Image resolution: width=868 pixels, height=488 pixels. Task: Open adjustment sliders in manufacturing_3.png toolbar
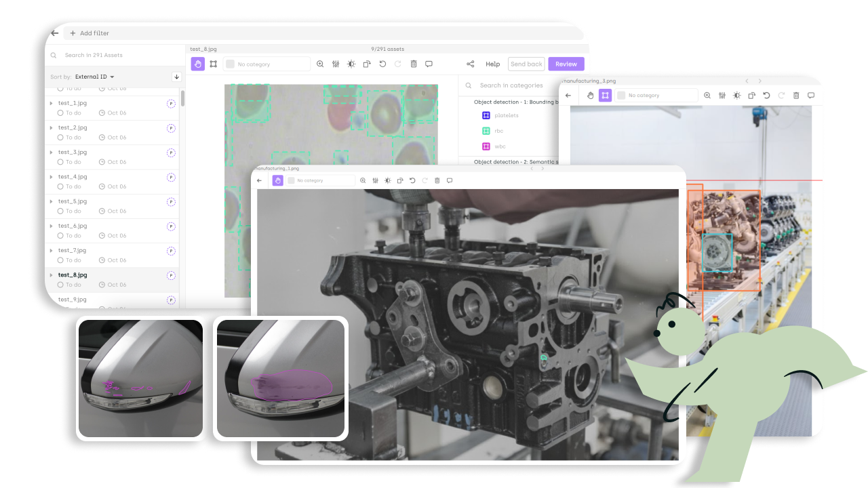tap(722, 96)
